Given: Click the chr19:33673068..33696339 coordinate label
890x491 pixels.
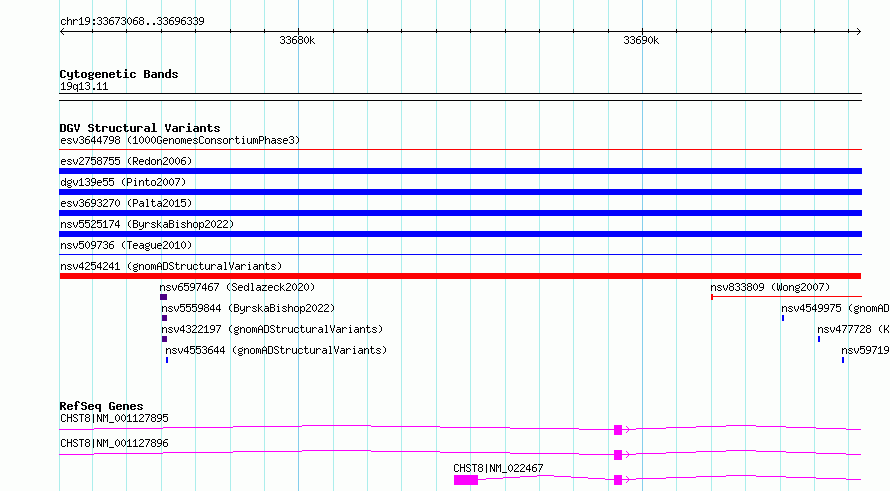Looking at the screenshot, I should (x=132, y=21).
